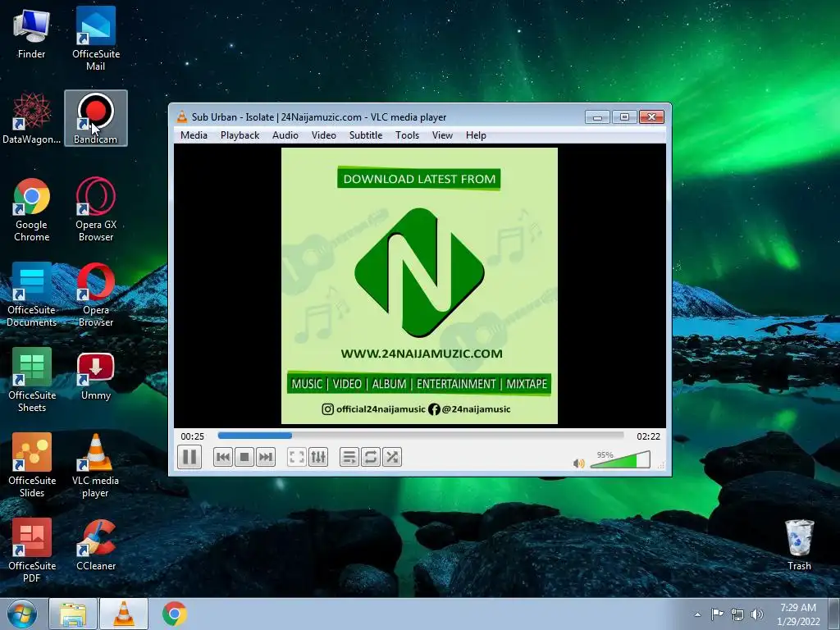Viewport: 840px width, 630px height.
Task: Select DataWagon desktop shortcut
Action: tap(32, 118)
